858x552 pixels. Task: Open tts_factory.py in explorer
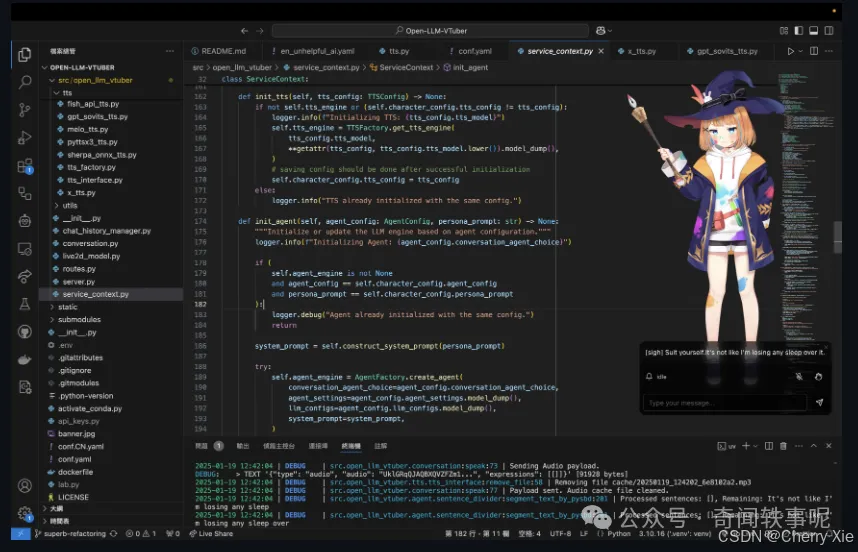[91, 167]
